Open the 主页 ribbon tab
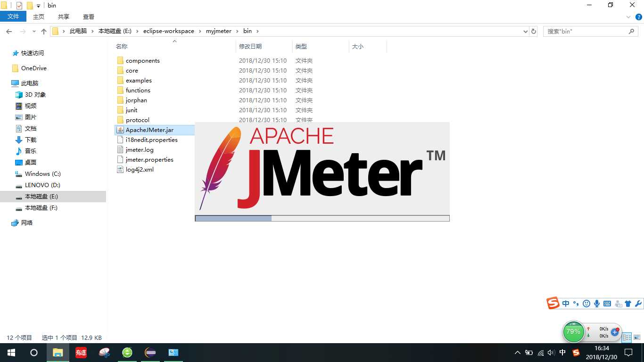 point(39,16)
